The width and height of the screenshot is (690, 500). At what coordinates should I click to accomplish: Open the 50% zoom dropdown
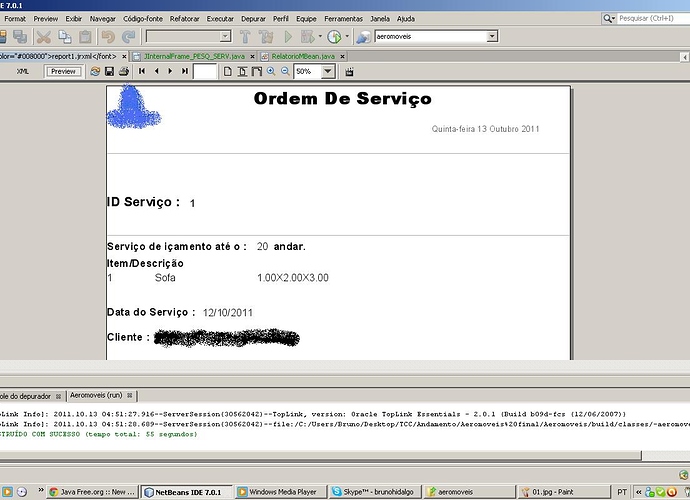point(328,71)
